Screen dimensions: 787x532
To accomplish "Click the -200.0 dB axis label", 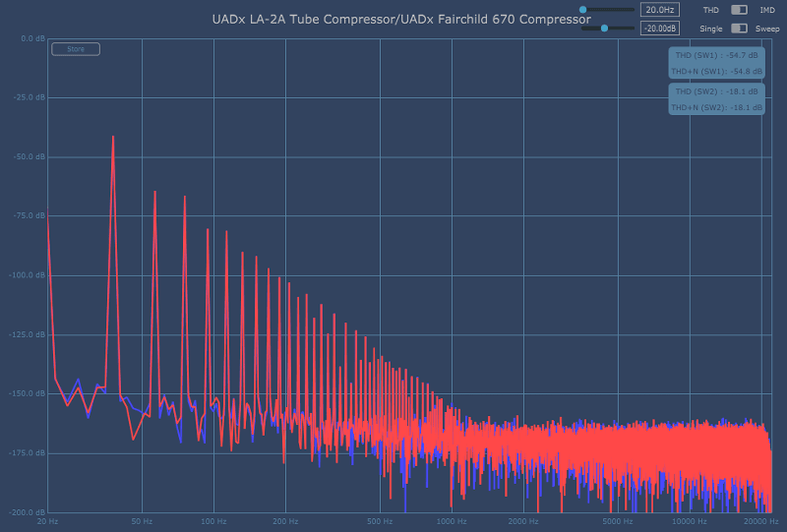I will click(28, 512).
